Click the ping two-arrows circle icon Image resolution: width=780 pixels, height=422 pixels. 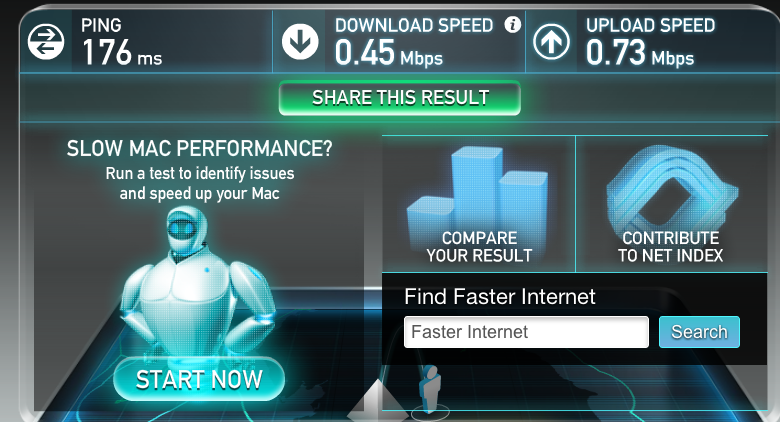pos(46,41)
